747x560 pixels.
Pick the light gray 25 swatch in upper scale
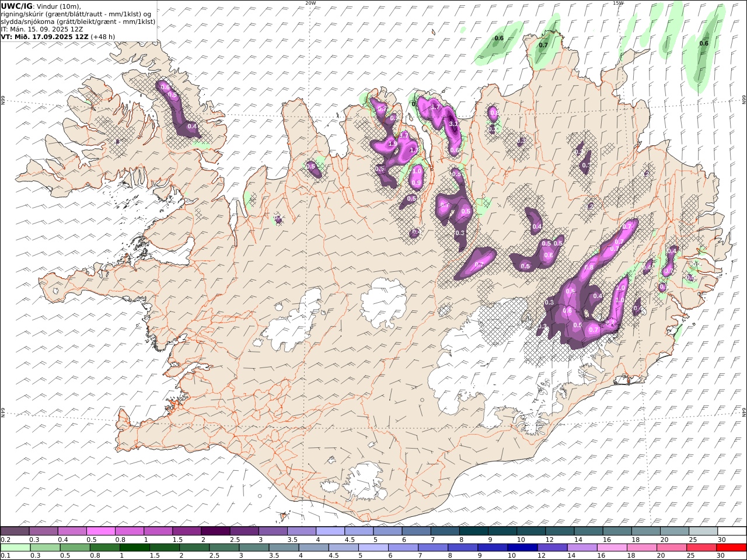(703, 531)
